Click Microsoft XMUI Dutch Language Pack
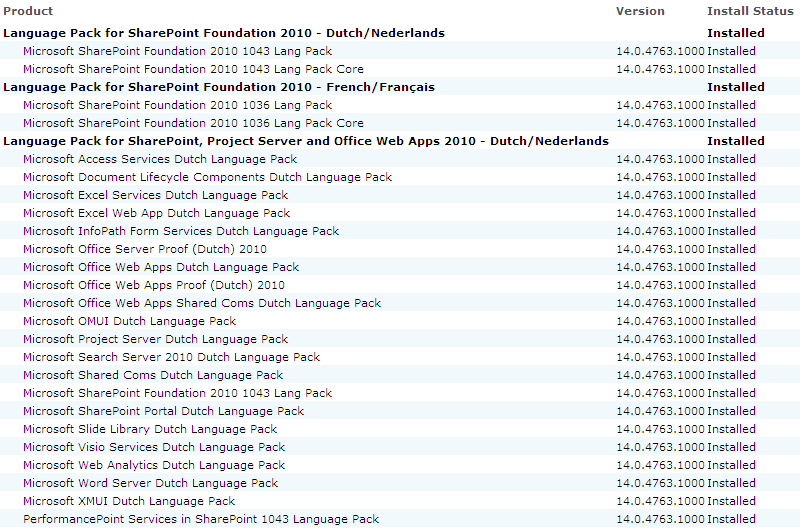800x528 pixels. point(129,501)
